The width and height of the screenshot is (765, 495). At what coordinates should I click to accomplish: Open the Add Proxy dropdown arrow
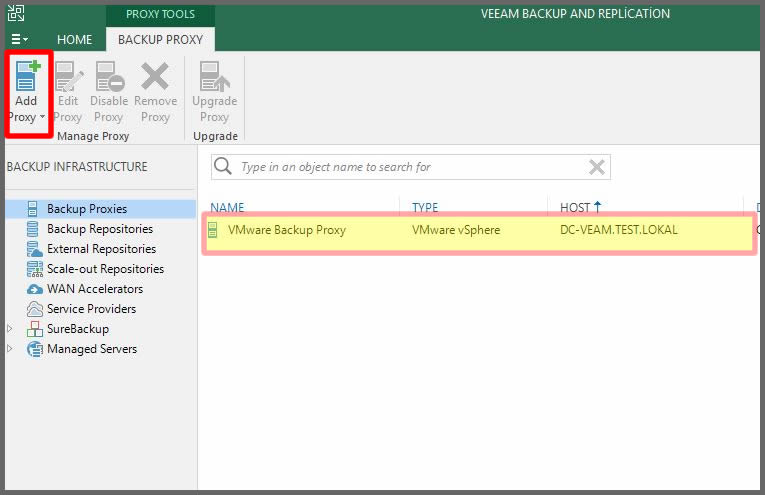[x=42, y=117]
